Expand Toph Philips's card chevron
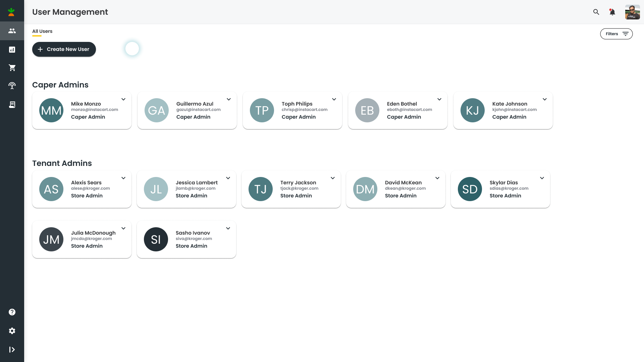Viewport: 644px width, 362px height. pos(334,99)
